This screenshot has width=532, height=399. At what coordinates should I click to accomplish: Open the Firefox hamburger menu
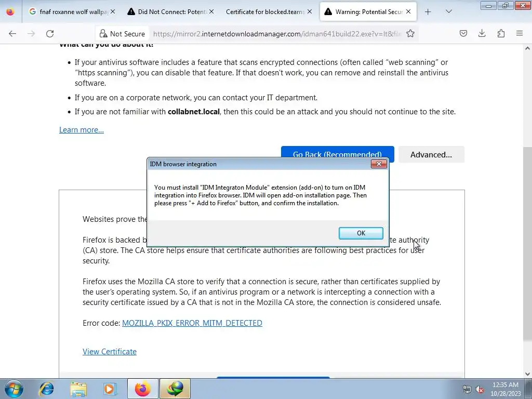point(520,33)
